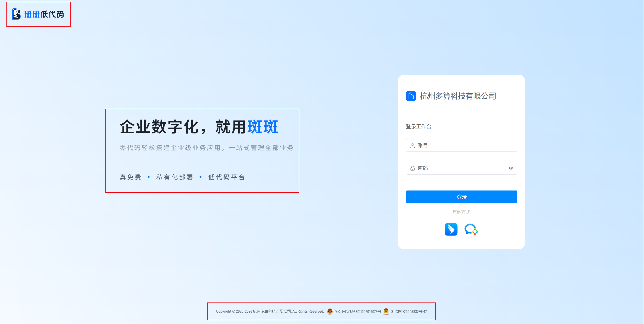
Task: Click the police badge icon in footer
Action: coord(330,311)
